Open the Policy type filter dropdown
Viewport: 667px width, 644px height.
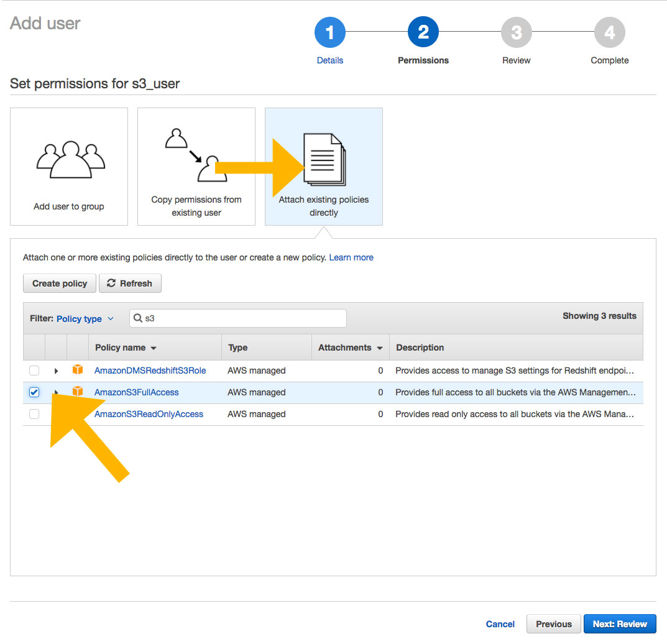[85, 319]
